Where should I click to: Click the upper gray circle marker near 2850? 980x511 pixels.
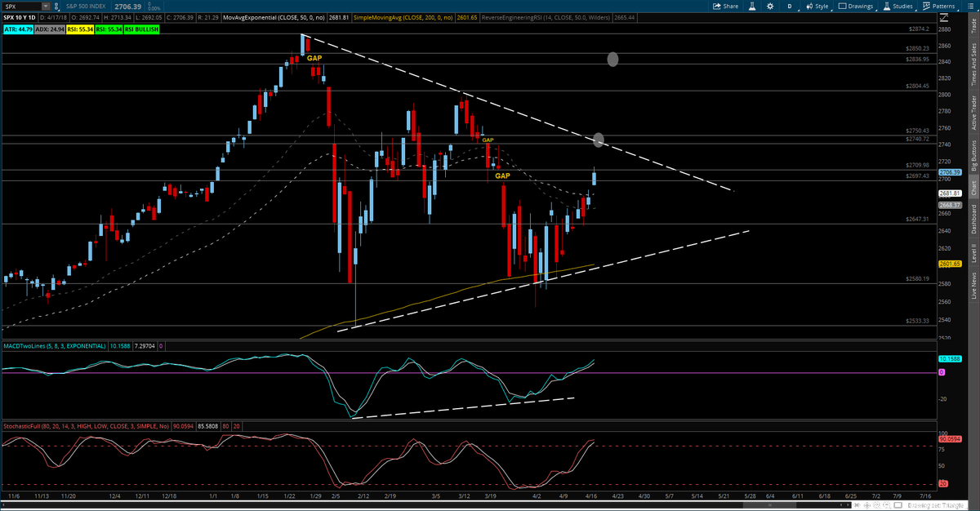click(612, 59)
